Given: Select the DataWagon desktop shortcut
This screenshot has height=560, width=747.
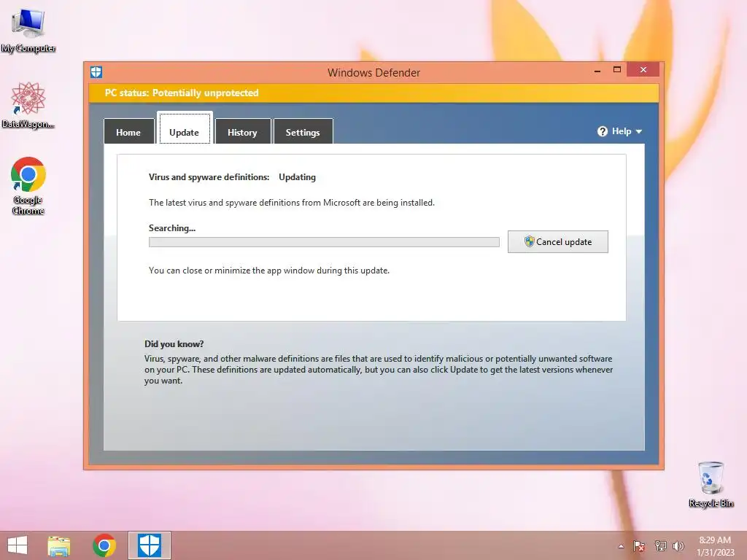Looking at the screenshot, I should 28,105.
